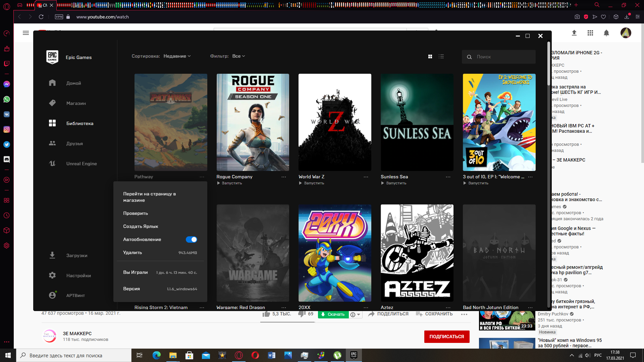This screenshot has width=644, height=362.
Task: Open Rogue Company three-dot options
Action: click(x=284, y=177)
